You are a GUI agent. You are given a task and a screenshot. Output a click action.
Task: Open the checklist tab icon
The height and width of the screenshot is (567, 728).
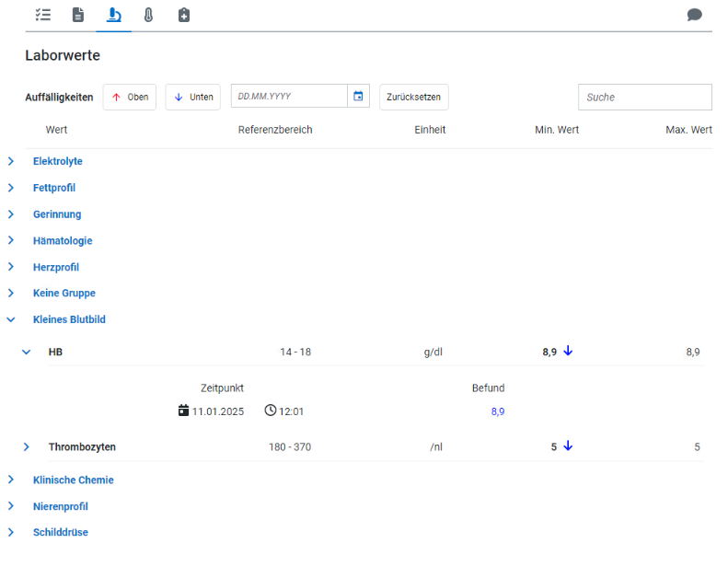coord(43,15)
